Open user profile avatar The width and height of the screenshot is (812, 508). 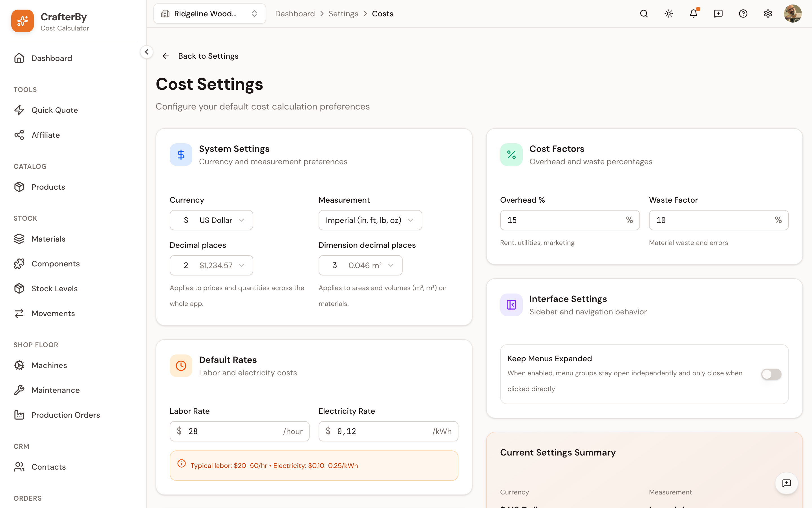click(793, 14)
